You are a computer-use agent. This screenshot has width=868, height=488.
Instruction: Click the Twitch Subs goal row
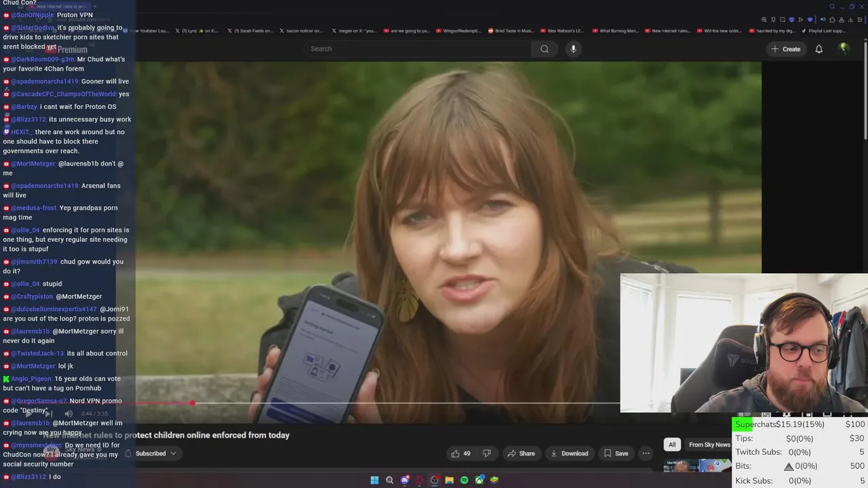click(800, 452)
